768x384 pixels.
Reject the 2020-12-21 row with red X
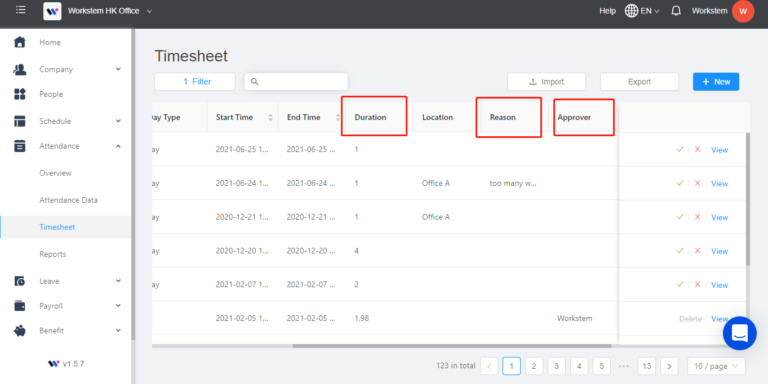pos(697,217)
